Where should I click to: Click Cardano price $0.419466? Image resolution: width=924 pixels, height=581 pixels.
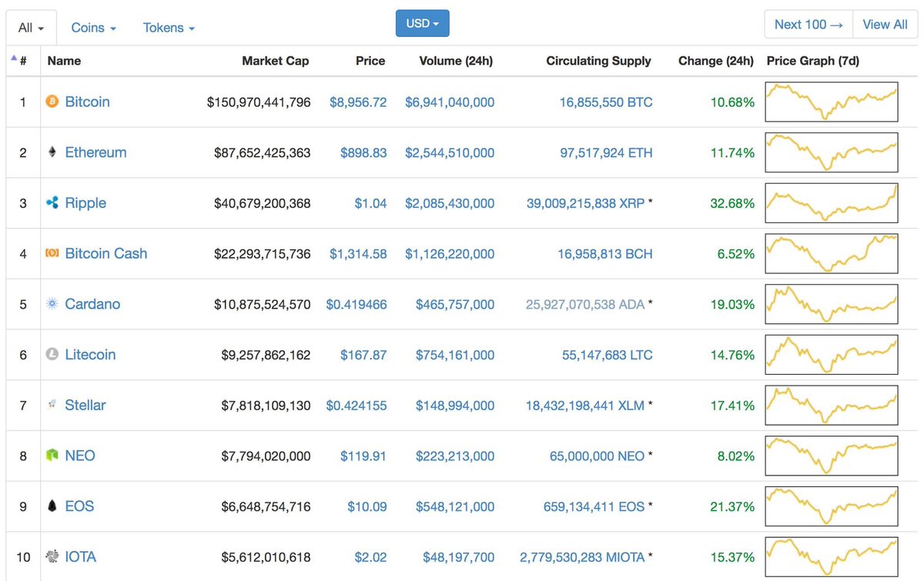point(357,304)
